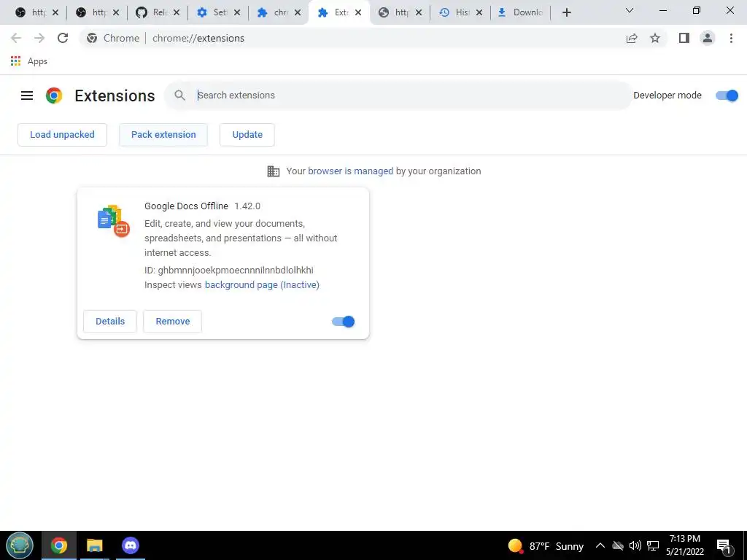Click the Google Docs Offline extension ID text

coord(228,270)
